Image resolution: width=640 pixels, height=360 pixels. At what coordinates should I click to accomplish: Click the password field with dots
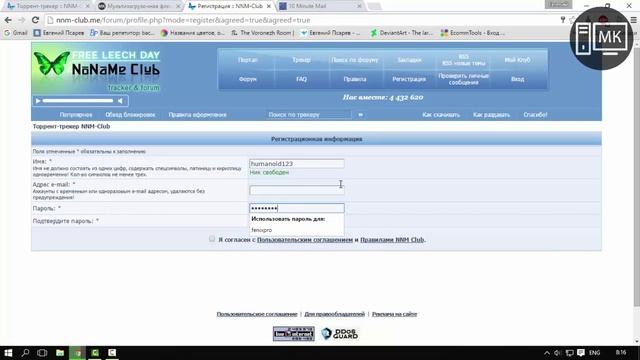point(297,208)
